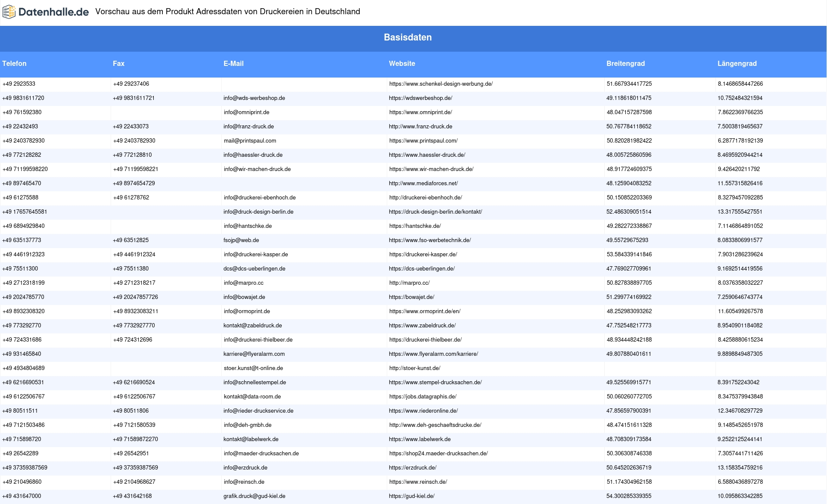Select email karriere@flyeralarm.com
The height and width of the screenshot is (504, 827).
pyautogui.click(x=254, y=354)
